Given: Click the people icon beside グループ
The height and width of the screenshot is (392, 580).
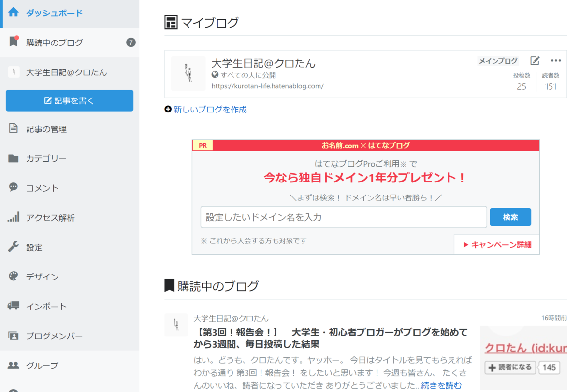Looking at the screenshot, I should pos(14,365).
